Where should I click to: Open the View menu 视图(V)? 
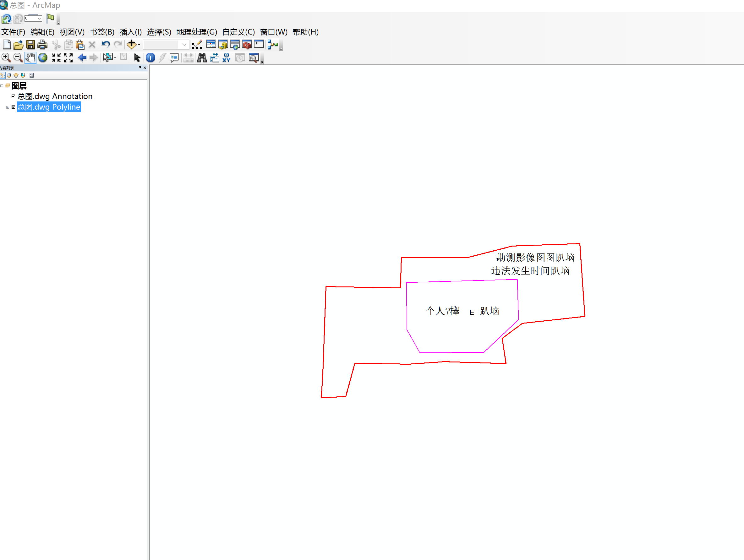point(72,32)
